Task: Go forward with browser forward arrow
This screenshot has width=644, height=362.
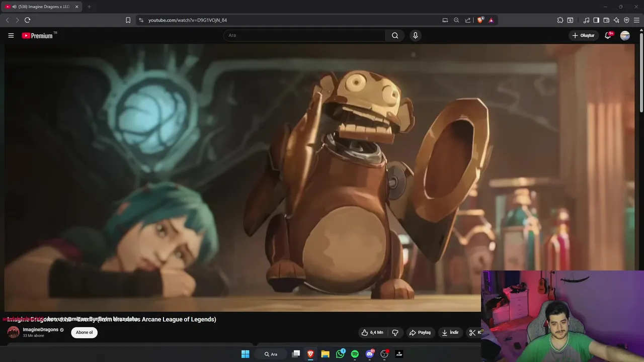Action: (x=17, y=20)
